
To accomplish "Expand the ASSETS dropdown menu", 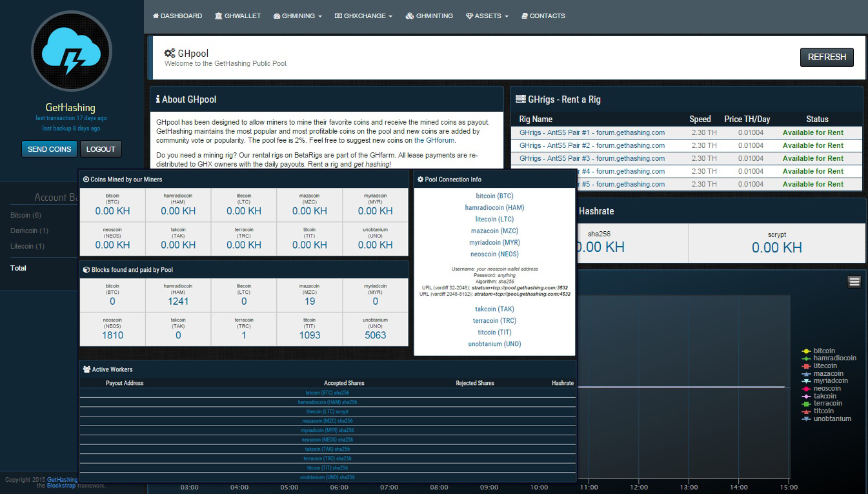I will 487,16.
